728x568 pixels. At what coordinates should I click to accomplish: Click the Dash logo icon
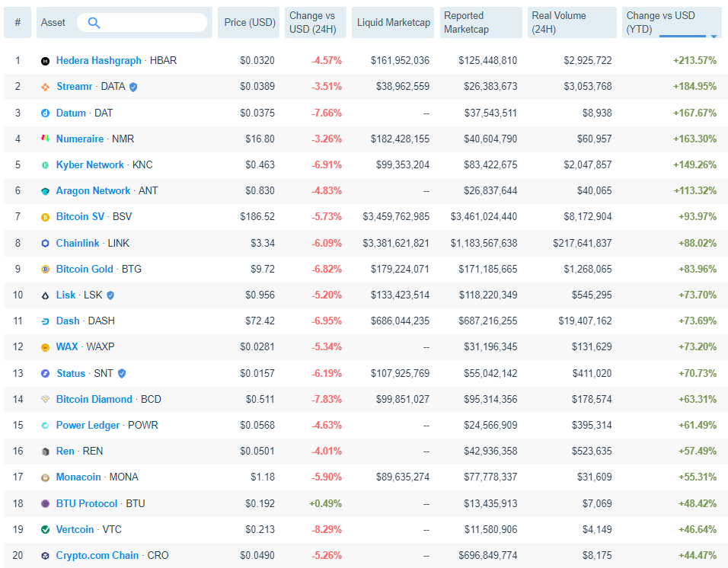45,321
